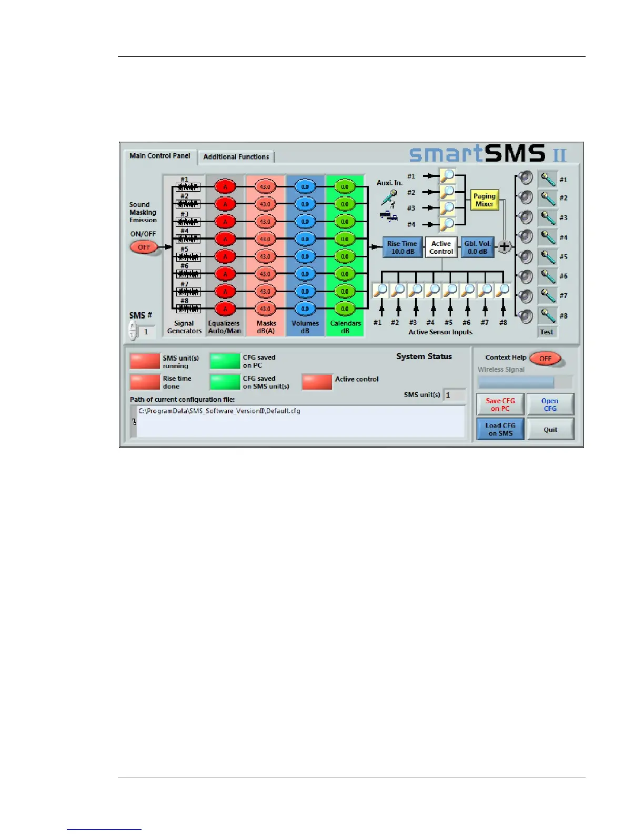This screenshot has width=644, height=834.
Task: Open signal generator #8 waveform
Action: (188, 309)
